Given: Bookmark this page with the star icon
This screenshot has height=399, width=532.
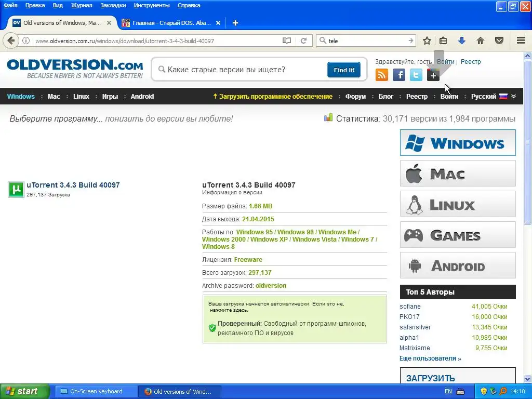Looking at the screenshot, I should [x=427, y=41].
